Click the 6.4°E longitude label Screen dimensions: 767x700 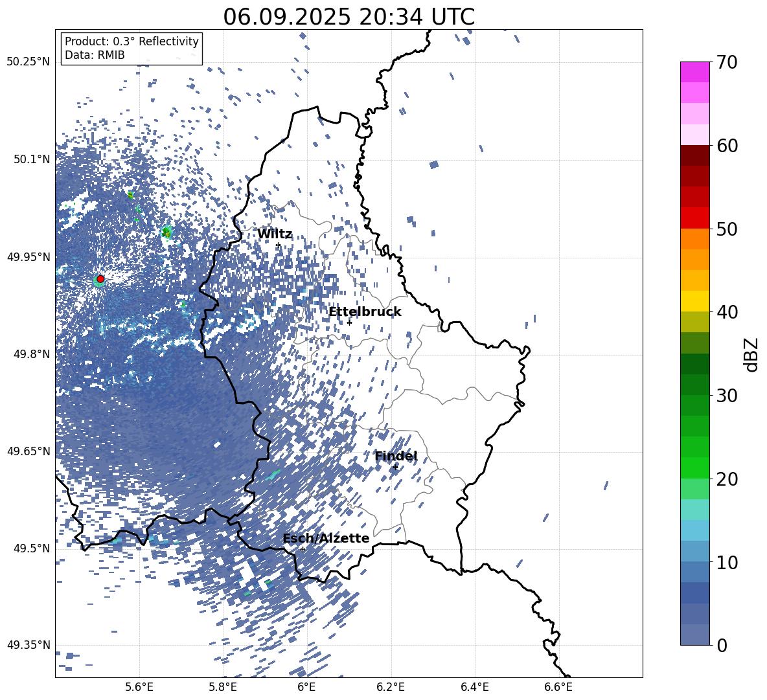coord(475,687)
